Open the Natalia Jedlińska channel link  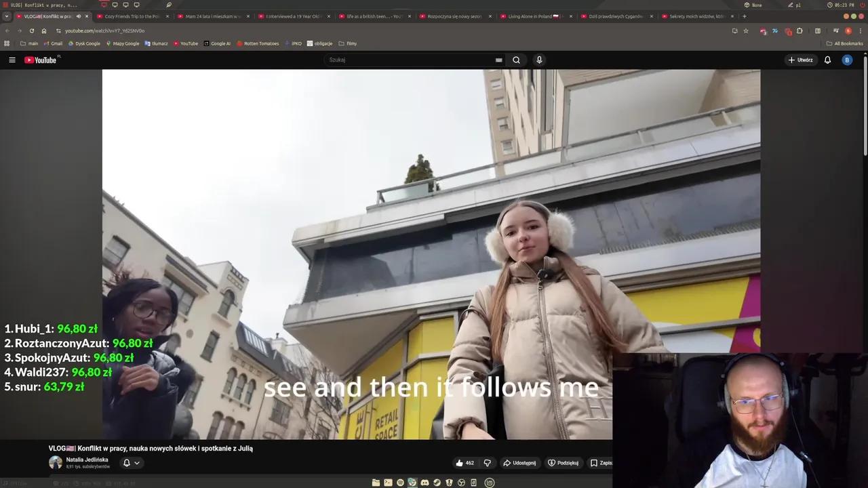(87, 460)
